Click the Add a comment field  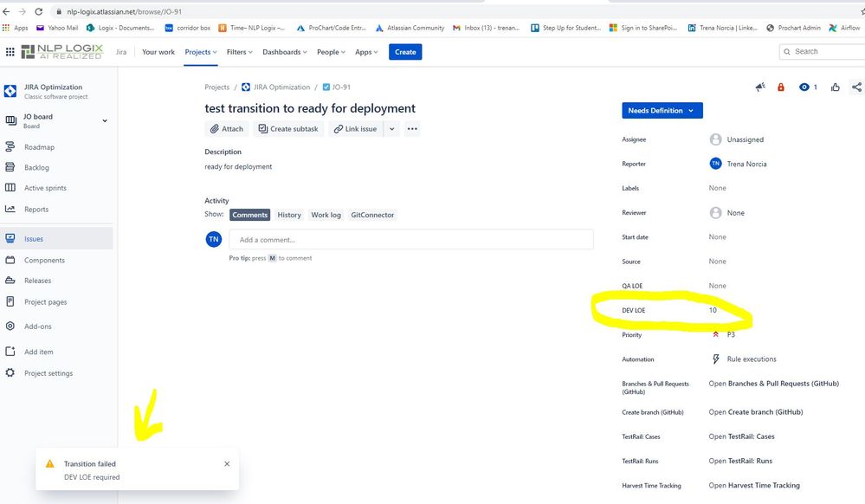coord(411,240)
